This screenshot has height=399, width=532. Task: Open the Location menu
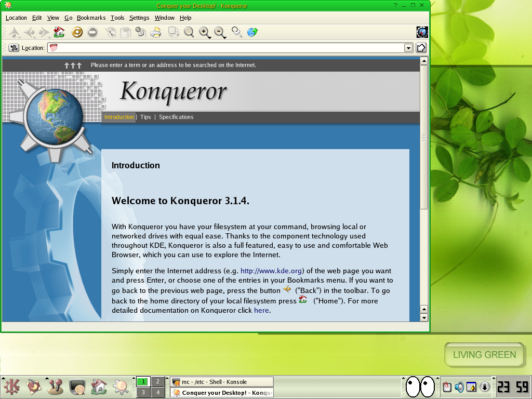click(x=16, y=18)
